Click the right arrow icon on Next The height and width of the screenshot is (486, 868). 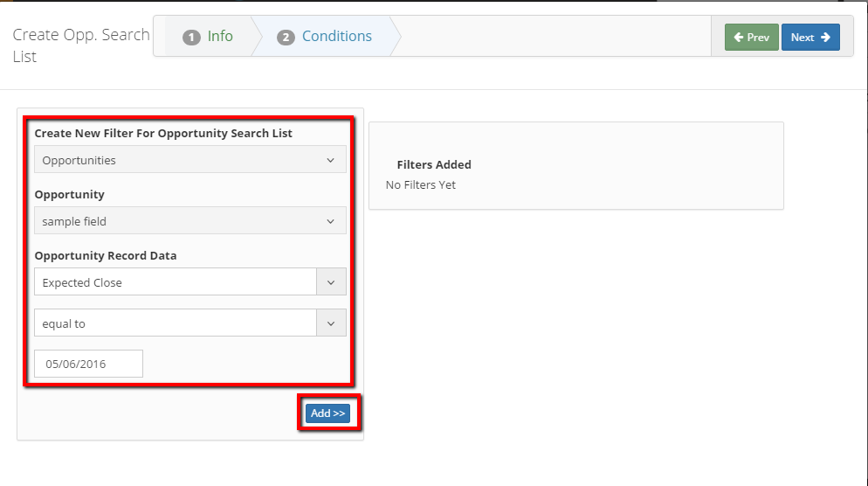point(825,37)
